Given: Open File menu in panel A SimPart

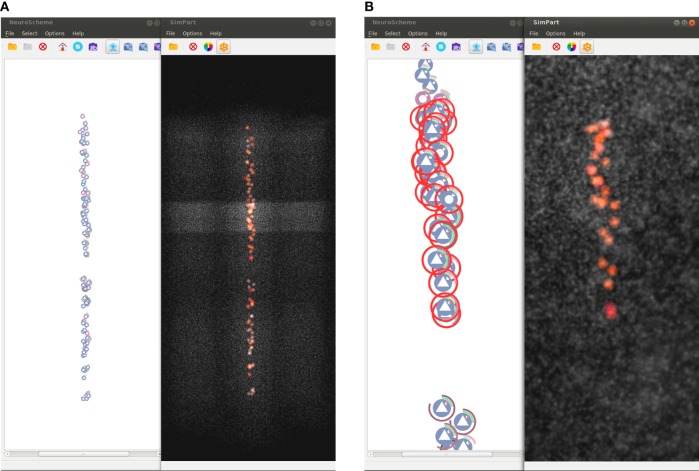Looking at the screenshot, I should pos(170,33).
